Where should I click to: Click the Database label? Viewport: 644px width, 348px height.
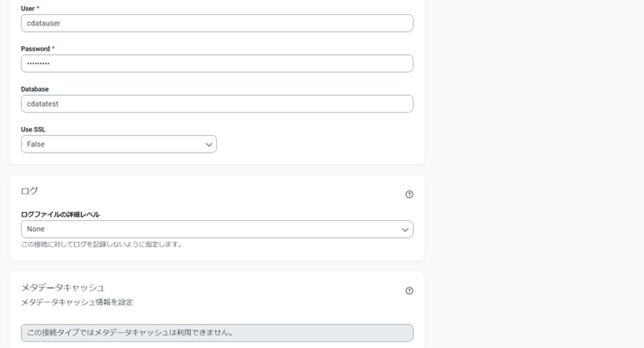[x=34, y=89]
